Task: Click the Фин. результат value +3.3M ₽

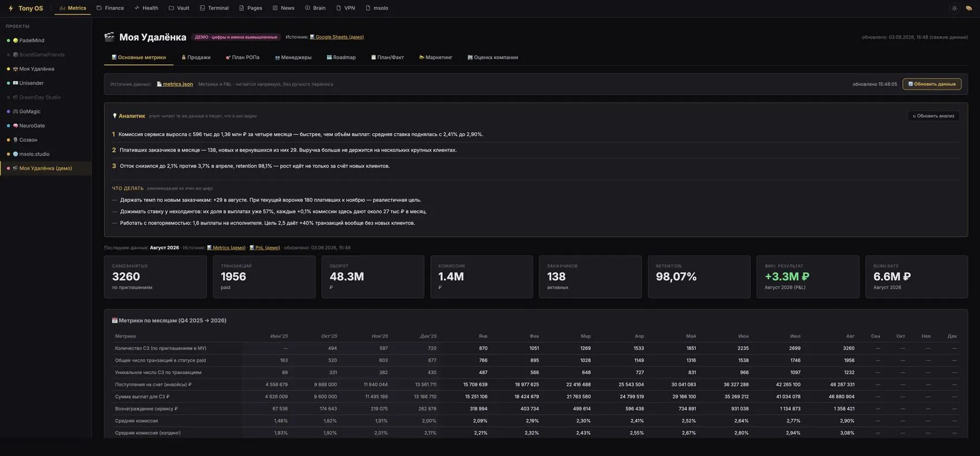Action: [787, 277]
